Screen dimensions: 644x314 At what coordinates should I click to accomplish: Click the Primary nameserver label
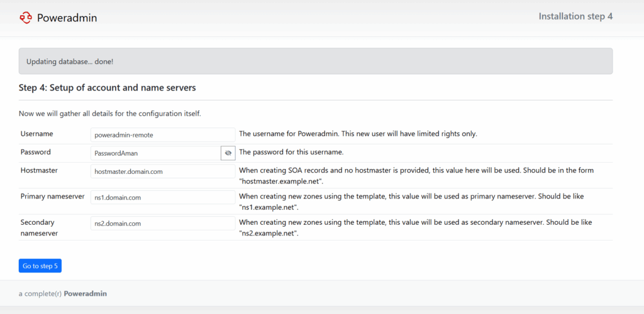click(53, 197)
